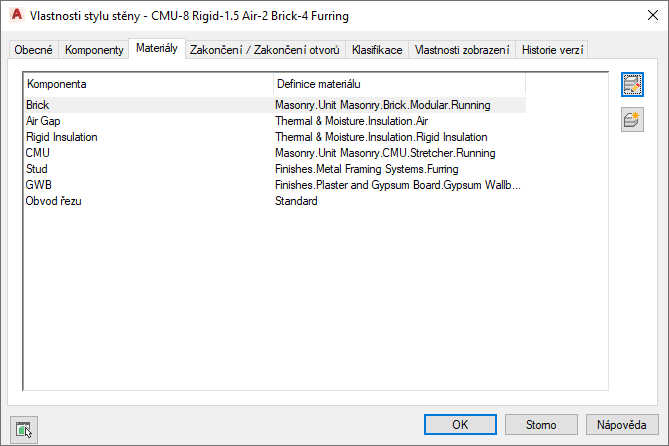Select the Klasifikace tab
Screen dimensions: 669x446
(377, 50)
